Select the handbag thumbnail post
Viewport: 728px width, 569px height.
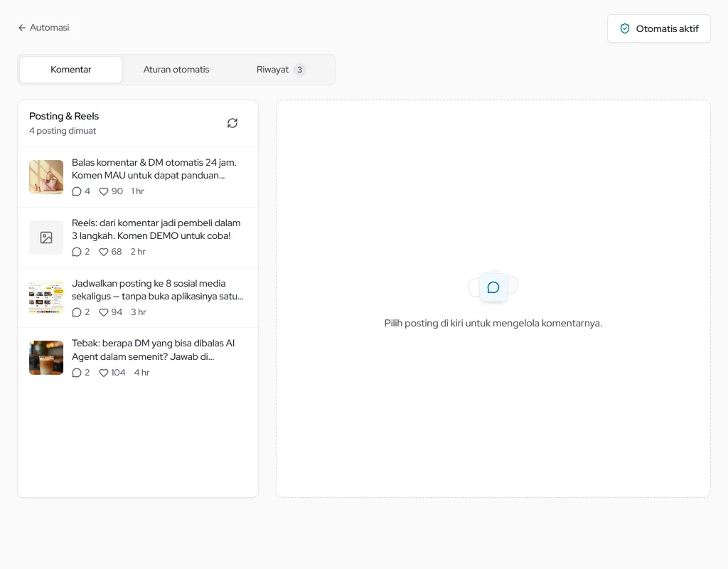pos(46,177)
